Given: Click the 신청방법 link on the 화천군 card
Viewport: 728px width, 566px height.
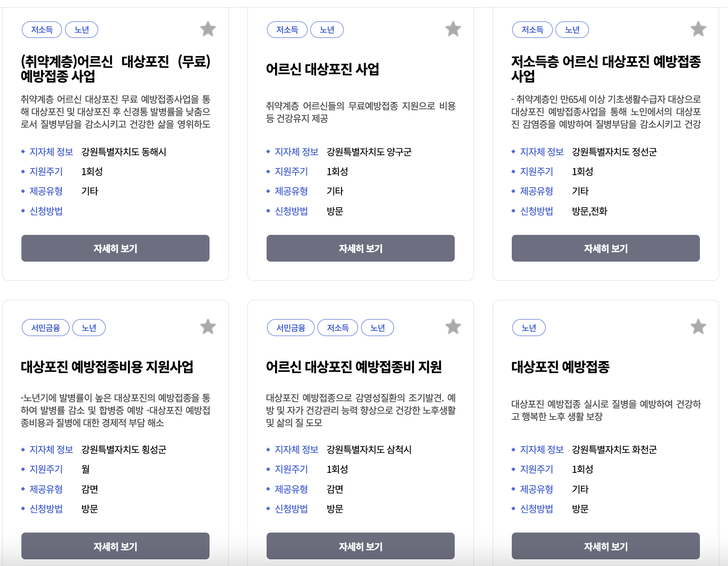Looking at the screenshot, I should click(537, 509).
